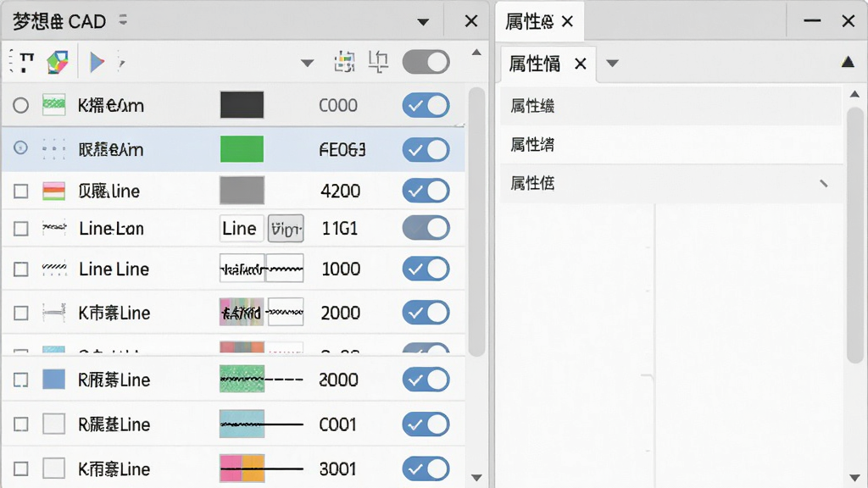Click the multicolored polygon toolbar icon

57,62
